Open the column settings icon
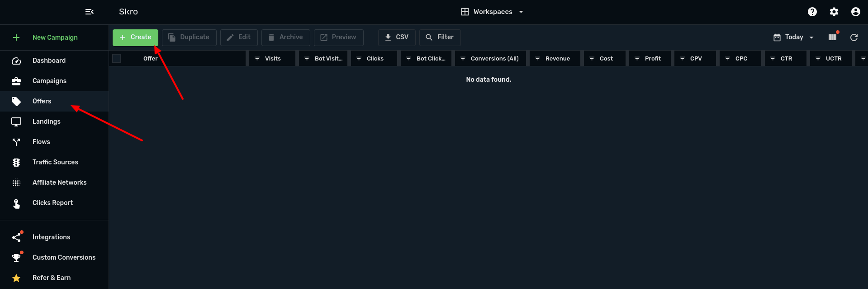Screen dimensions: 868x289 click(x=832, y=37)
